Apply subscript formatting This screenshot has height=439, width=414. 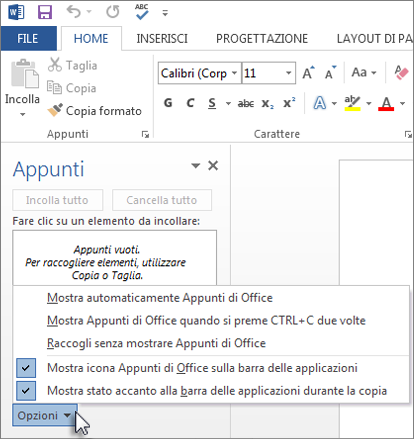point(267,104)
